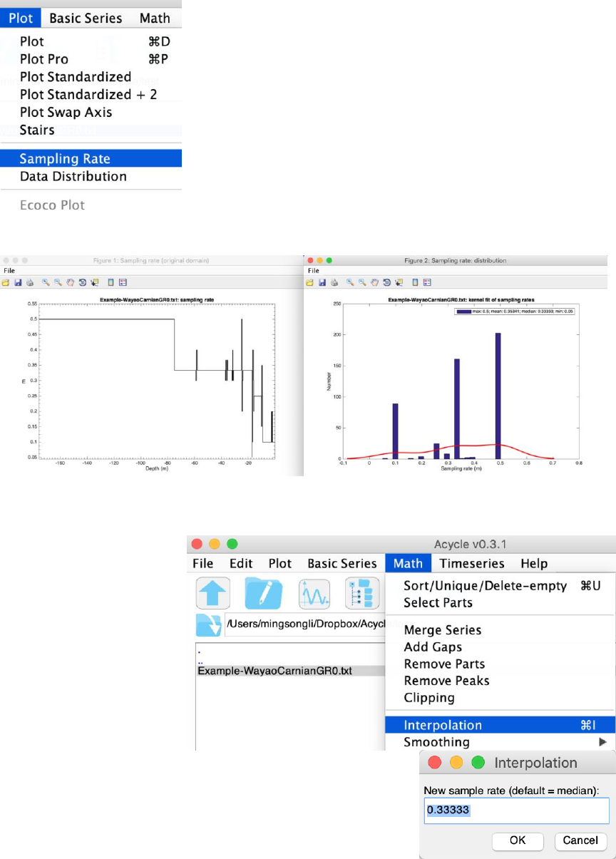Click the print icon in Figure 2 toolbar

tap(334, 282)
